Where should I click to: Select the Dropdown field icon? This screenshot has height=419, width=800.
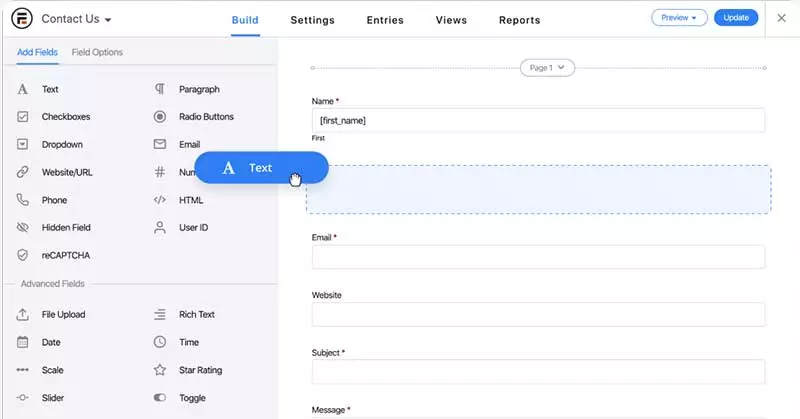pos(22,144)
